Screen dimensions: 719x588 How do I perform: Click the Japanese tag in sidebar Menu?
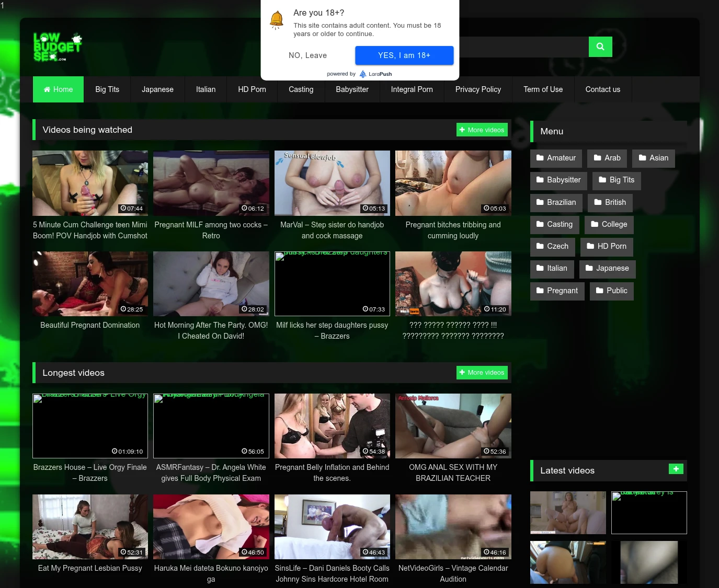608,268
